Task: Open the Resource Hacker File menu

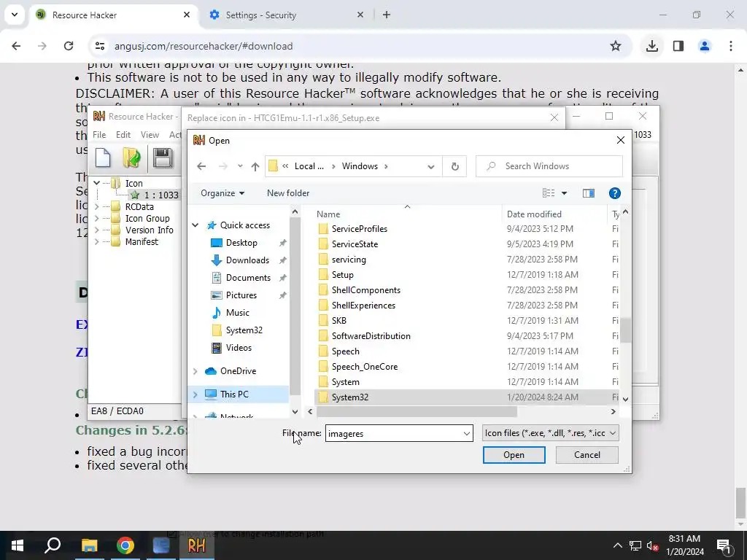Action: [x=99, y=135]
